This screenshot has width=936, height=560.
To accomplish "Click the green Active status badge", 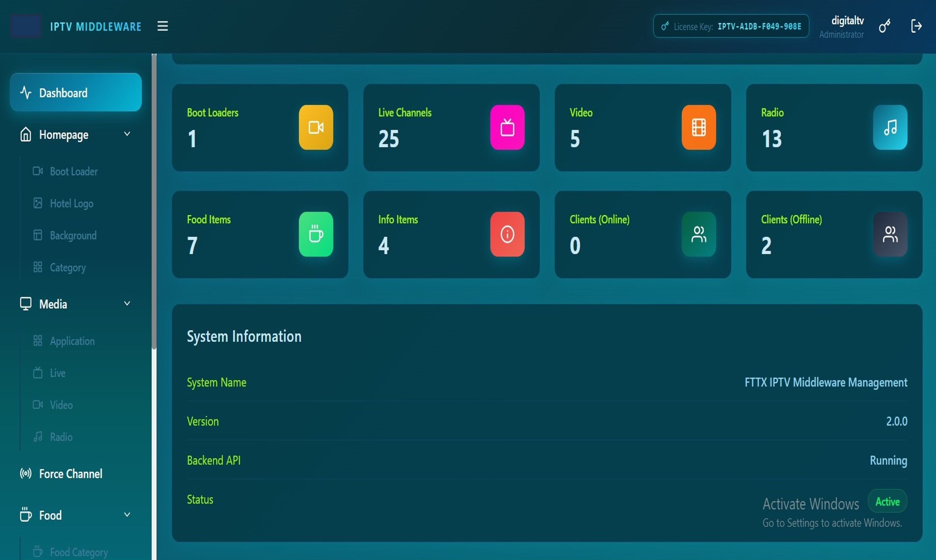I will pyautogui.click(x=887, y=501).
